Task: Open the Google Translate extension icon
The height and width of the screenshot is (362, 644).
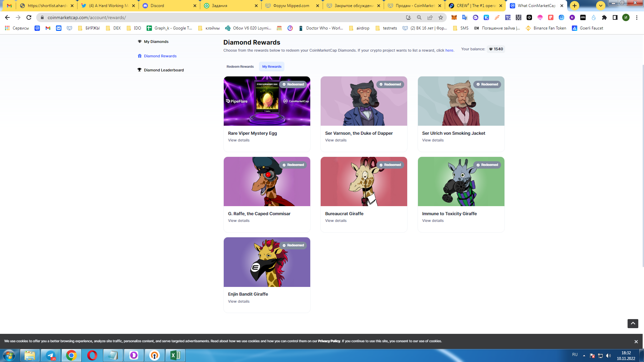Action: [x=465, y=17]
